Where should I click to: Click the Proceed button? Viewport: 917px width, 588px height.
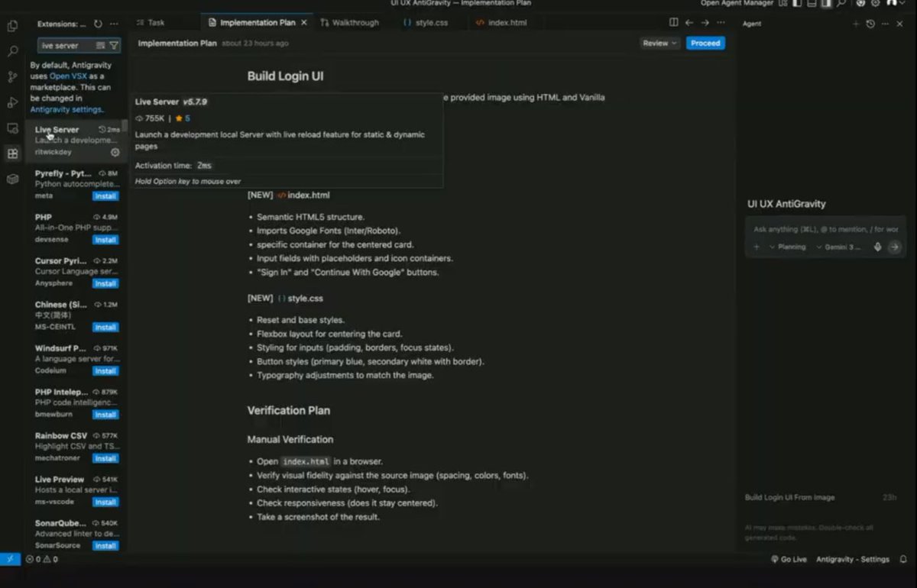tap(705, 44)
